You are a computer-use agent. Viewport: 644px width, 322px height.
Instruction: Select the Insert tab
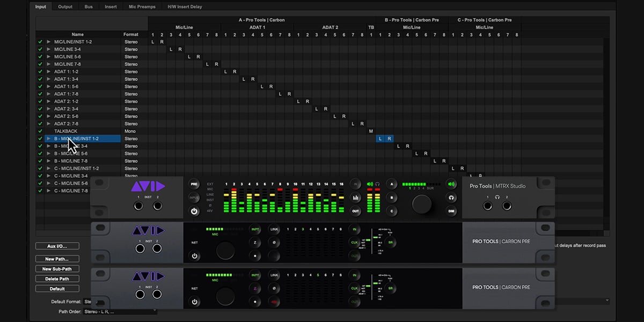coord(111,6)
